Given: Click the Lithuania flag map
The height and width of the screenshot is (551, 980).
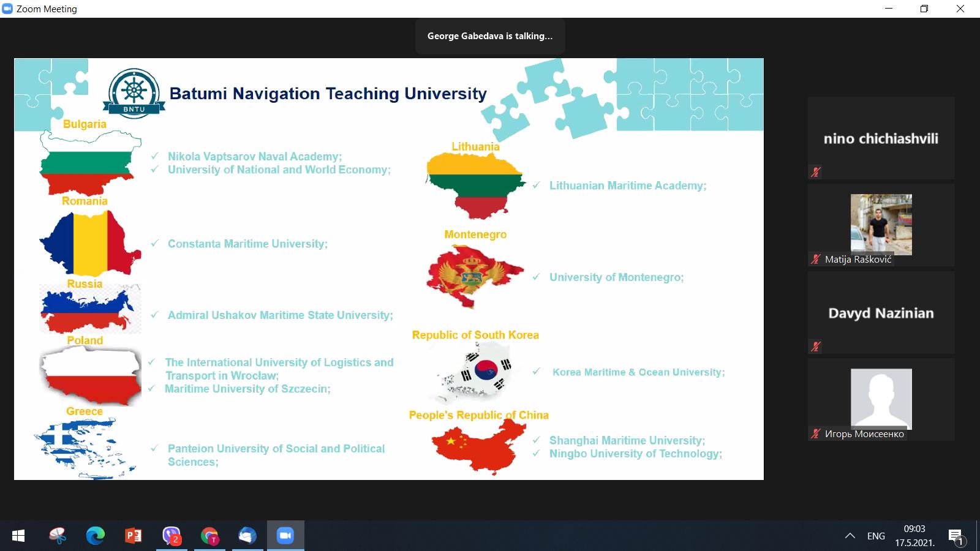Looking at the screenshot, I should 475,186.
